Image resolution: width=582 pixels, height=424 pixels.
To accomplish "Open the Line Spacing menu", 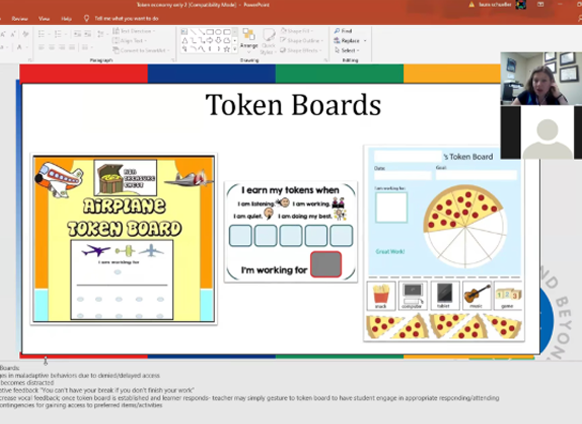I will (x=101, y=34).
